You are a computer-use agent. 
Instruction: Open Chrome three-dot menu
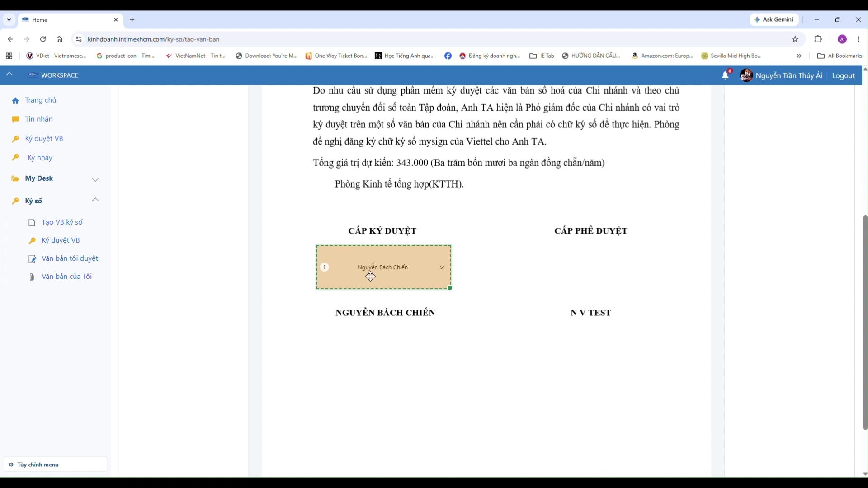859,39
